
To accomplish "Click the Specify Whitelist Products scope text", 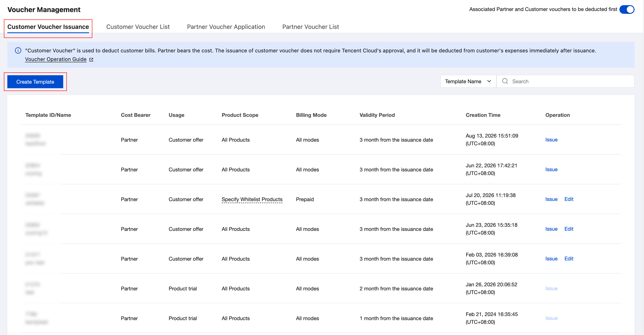I will [x=252, y=199].
